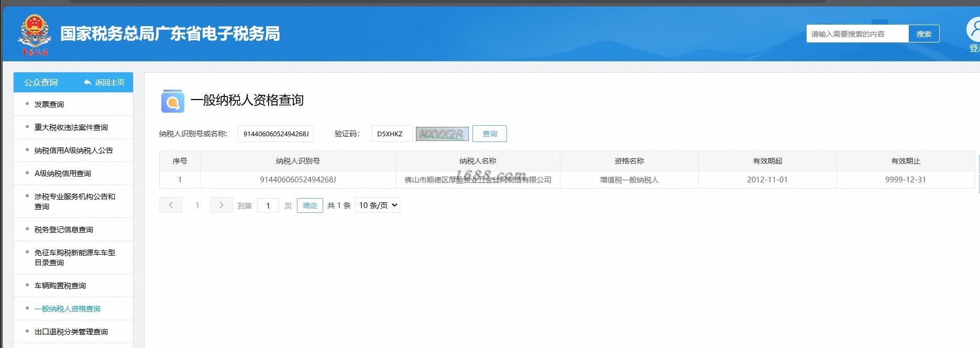Click the user login avatar icon
Screen dimensions: 980x348
pyautogui.click(x=974, y=29)
